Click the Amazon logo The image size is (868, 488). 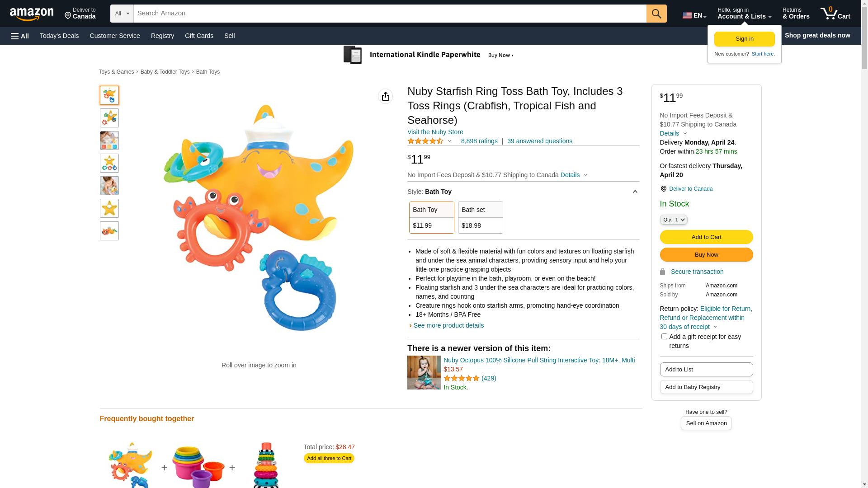(x=32, y=14)
